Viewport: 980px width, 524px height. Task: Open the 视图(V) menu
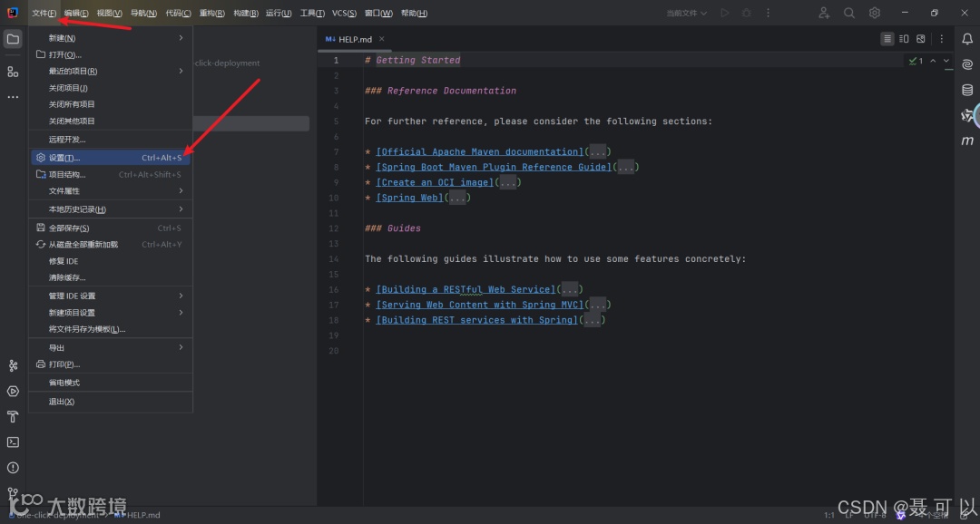(x=110, y=13)
